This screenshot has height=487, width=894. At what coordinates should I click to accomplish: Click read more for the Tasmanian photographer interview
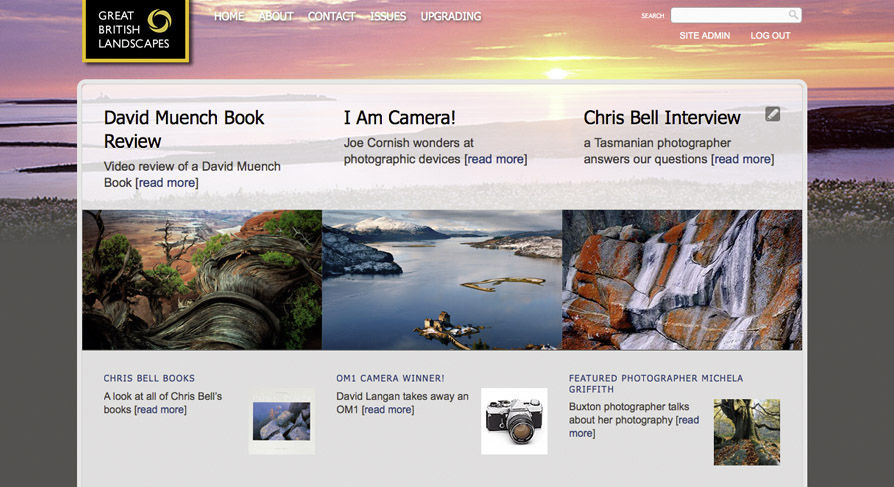pyautogui.click(x=741, y=159)
